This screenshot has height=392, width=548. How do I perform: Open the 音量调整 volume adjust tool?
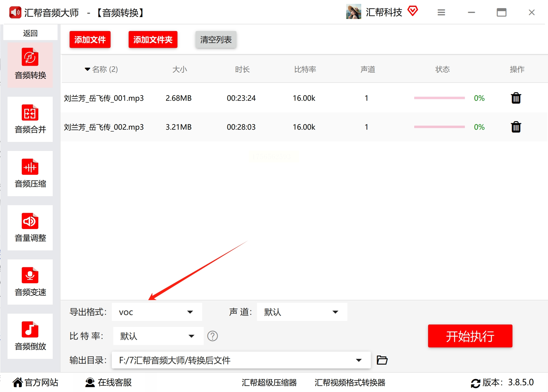coord(30,228)
